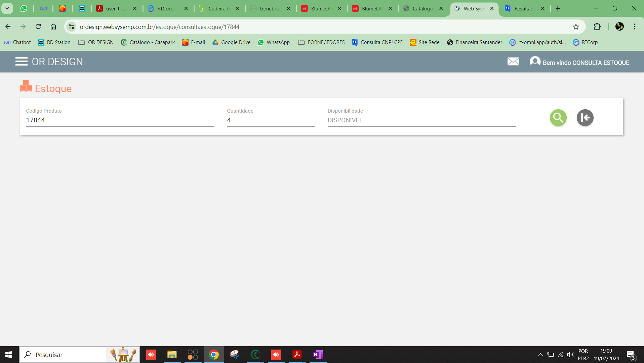Open the Chrome three-dot menu
Image resolution: width=644 pixels, height=363 pixels.
click(635, 27)
